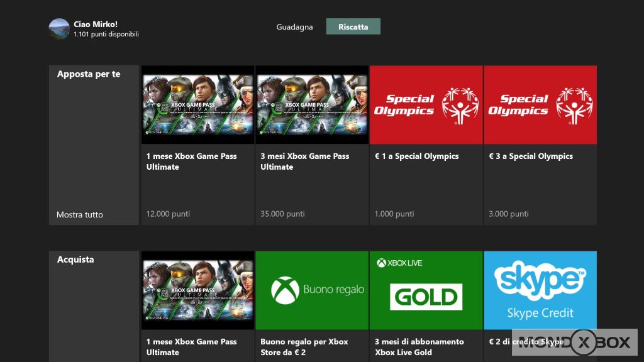The height and width of the screenshot is (362, 644).
Task: Select the Riscatta tab
Action: [353, 27]
